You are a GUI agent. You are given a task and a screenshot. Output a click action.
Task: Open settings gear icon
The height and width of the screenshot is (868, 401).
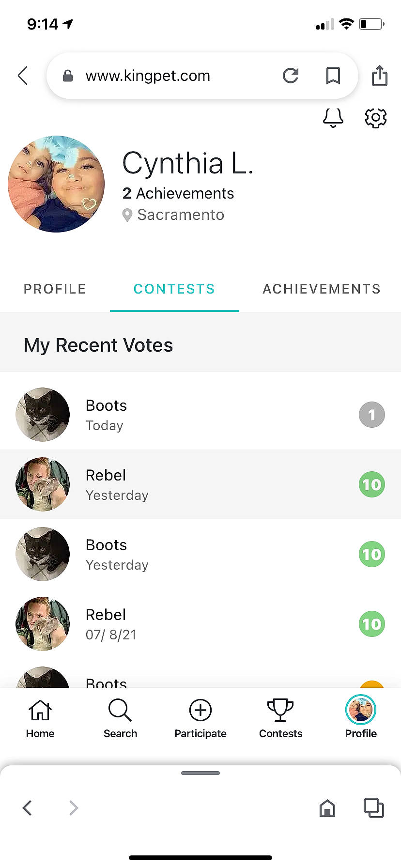click(x=375, y=118)
